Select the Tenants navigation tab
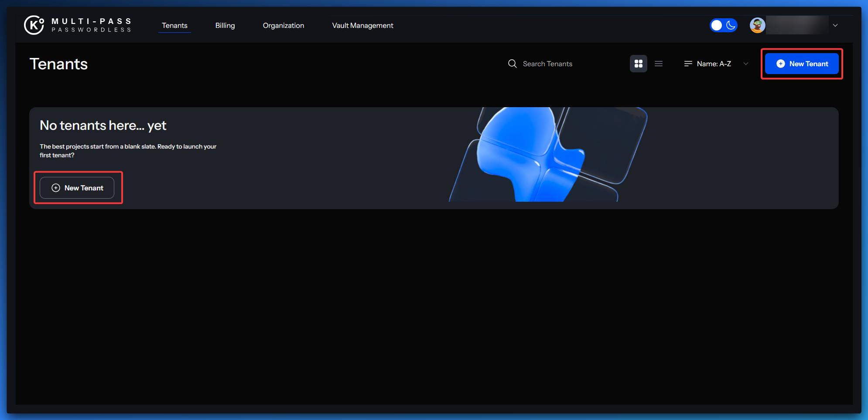Image resolution: width=868 pixels, height=420 pixels. (x=174, y=25)
